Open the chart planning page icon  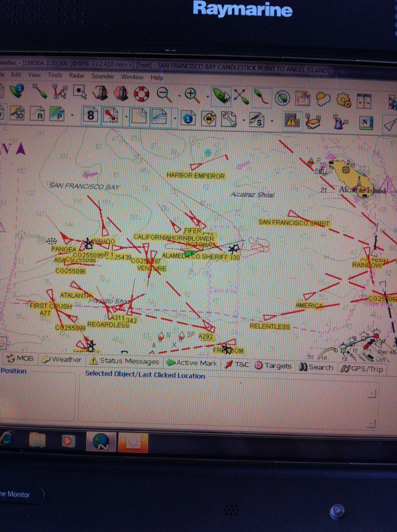[302, 99]
